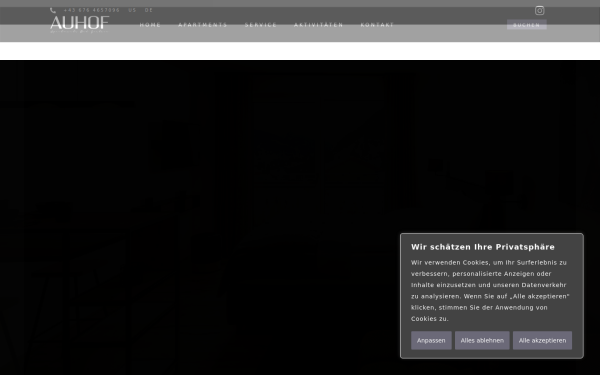Open the Aktivitäten menu item
Image resolution: width=600 pixels, height=375 pixels.
click(x=318, y=25)
